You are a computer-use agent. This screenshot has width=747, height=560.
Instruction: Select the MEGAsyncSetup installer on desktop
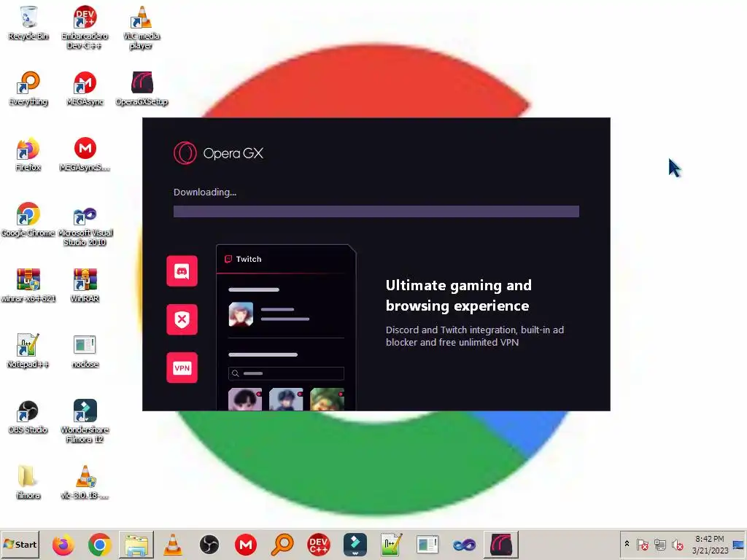tap(85, 155)
